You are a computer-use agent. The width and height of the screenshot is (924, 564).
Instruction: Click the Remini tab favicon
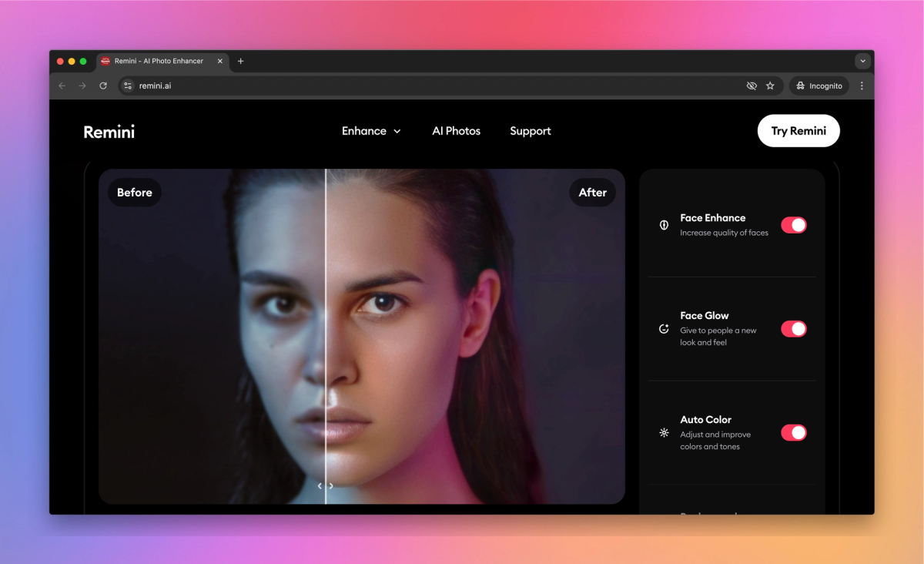coord(105,61)
